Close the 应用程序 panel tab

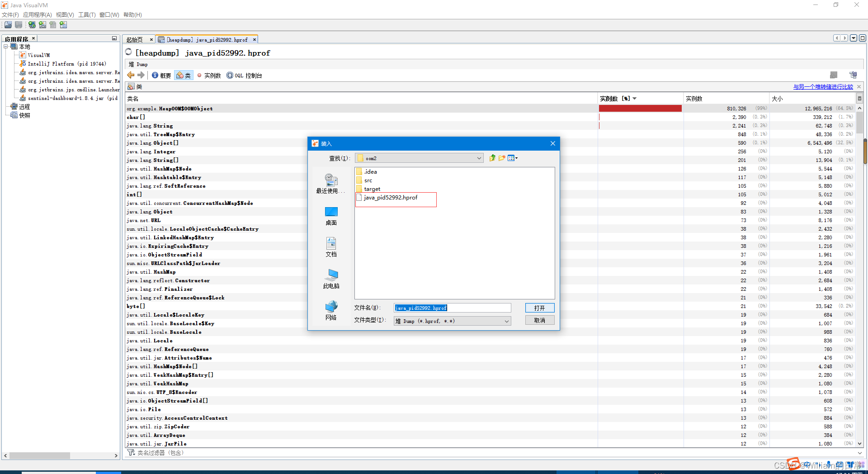pyautogui.click(x=33, y=38)
